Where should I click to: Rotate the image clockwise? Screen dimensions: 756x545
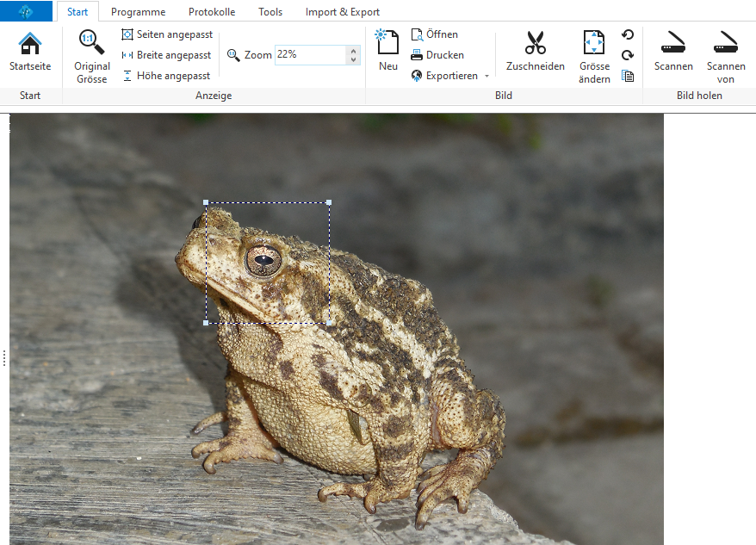(628, 56)
